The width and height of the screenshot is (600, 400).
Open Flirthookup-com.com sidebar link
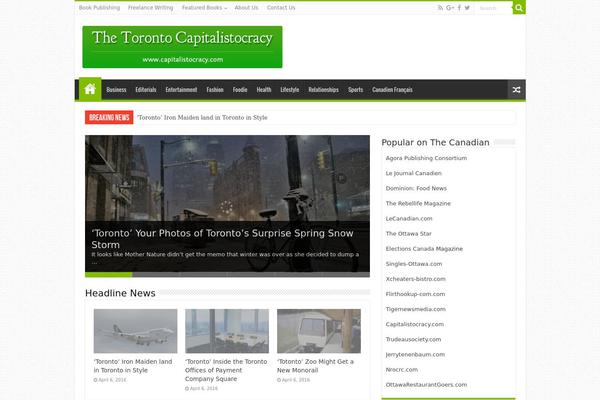[x=416, y=294]
